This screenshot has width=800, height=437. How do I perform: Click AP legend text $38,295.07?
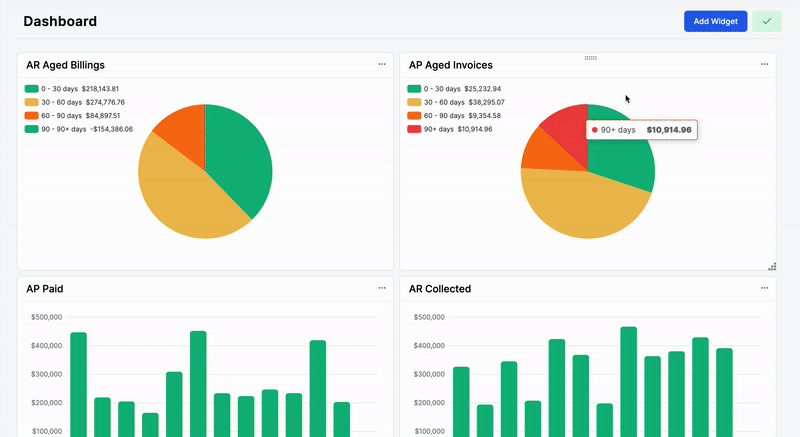(x=487, y=102)
